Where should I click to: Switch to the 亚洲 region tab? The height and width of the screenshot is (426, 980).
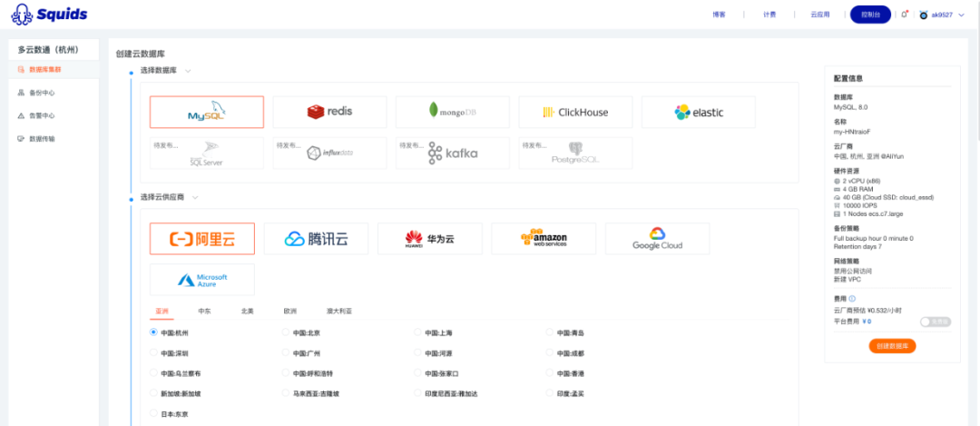coord(162,311)
